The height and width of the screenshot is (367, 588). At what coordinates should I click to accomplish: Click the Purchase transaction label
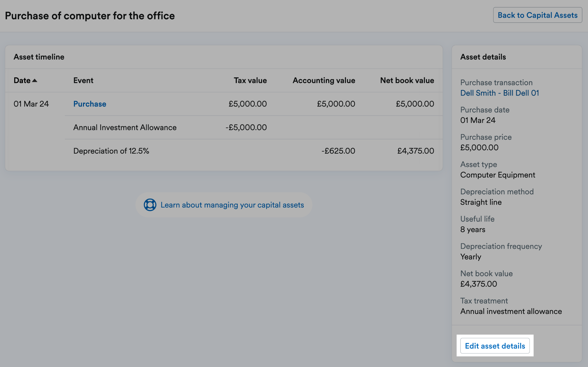pyautogui.click(x=496, y=83)
